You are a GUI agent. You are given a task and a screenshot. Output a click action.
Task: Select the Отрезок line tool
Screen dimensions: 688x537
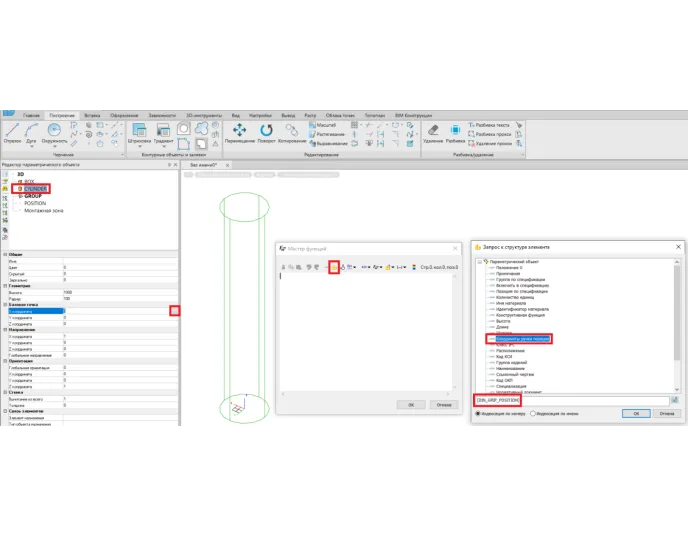point(12,133)
